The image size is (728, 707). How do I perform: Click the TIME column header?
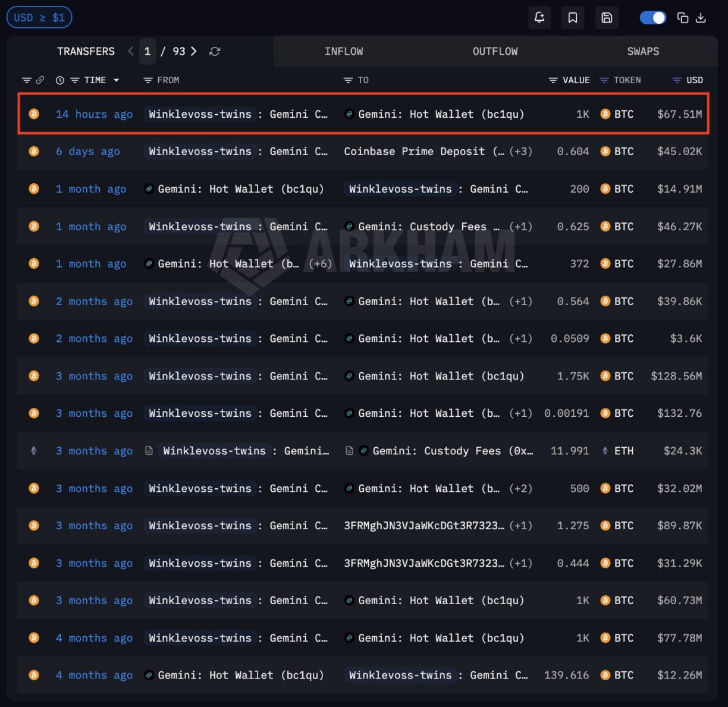click(95, 80)
